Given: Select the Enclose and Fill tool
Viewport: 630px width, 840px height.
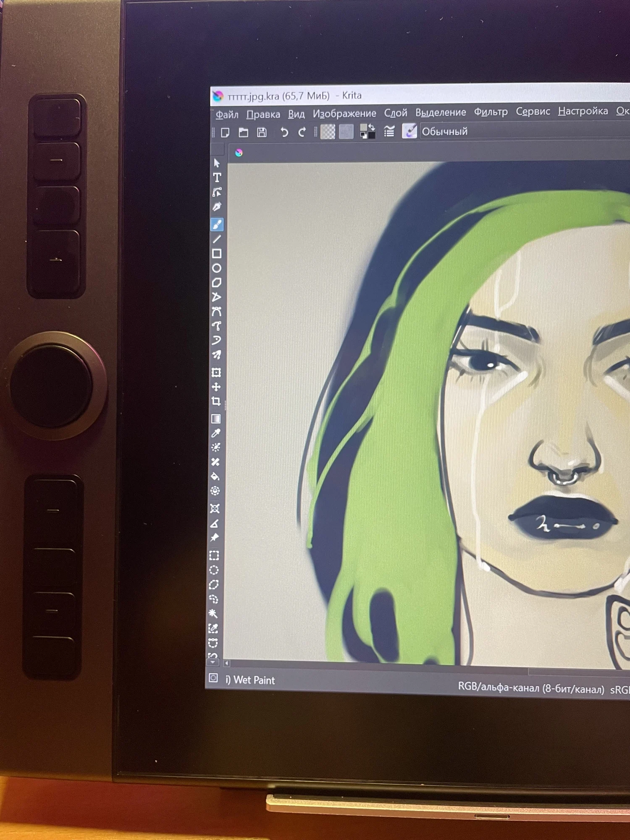Looking at the screenshot, I should point(215,491).
